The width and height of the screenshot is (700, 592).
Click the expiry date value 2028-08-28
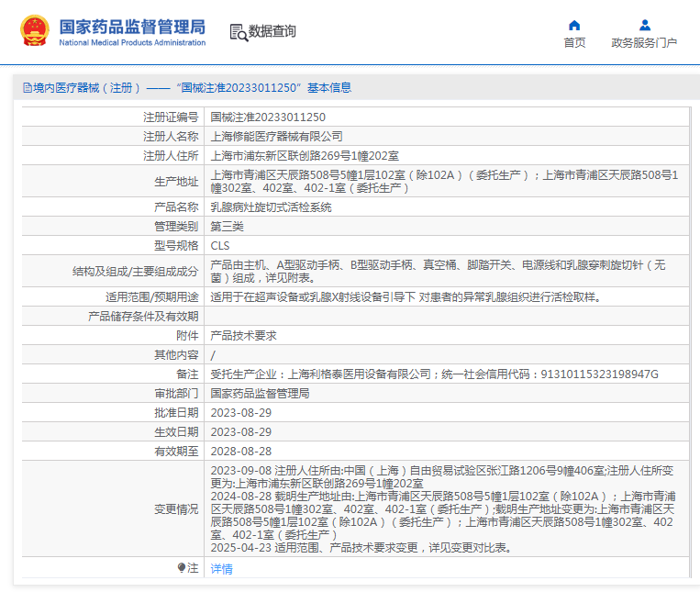241,452
